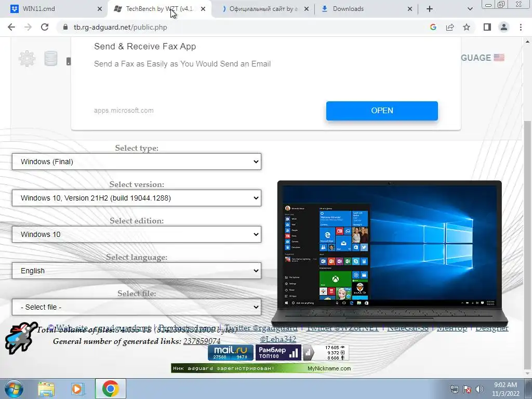532x399 pixels.
Task: Open the tab search chevron
Action: click(470, 9)
